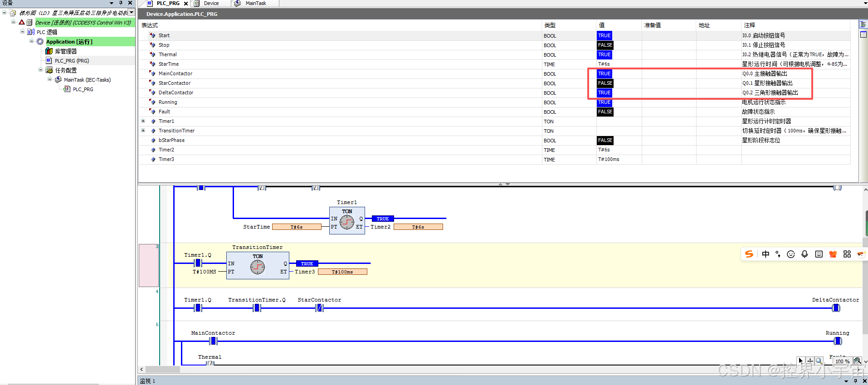Expand the TransitionTimer variable row
This screenshot has width=868, height=385.
pos(143,131)
